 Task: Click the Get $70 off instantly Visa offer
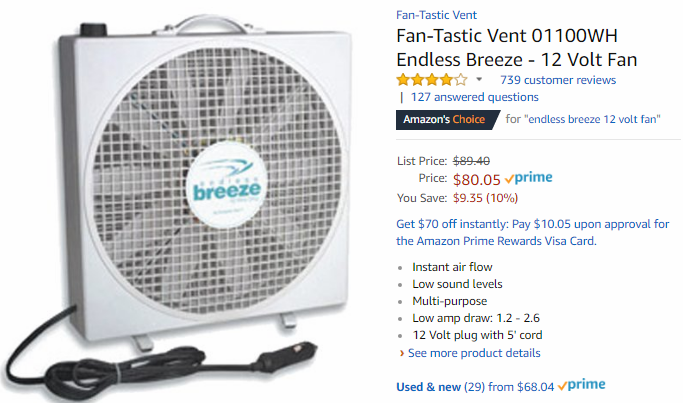tap(532, 232)
